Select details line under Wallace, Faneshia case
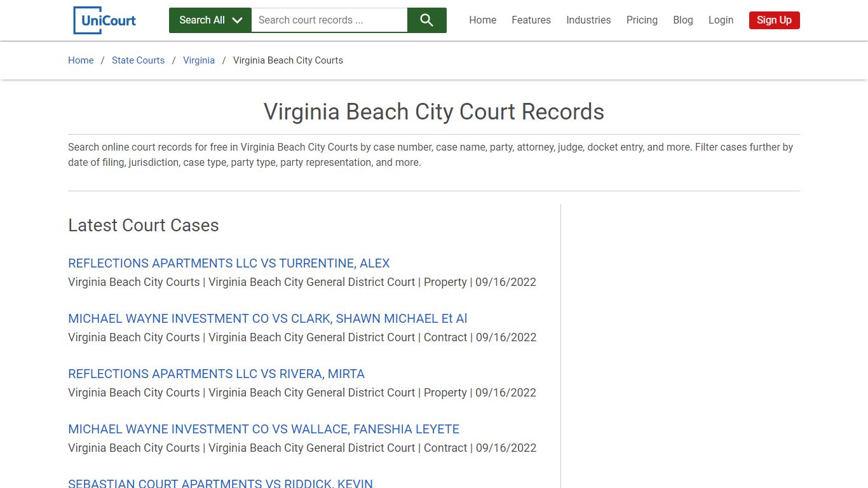The width and height of the screenshot is (868, 488). click(x=302, y=448)
